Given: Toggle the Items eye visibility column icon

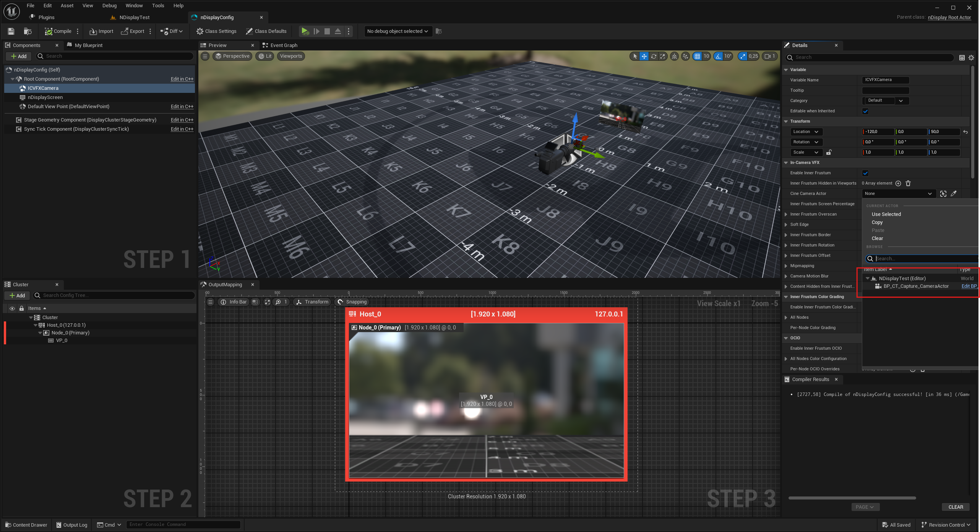Looking at the screenshot, I should 12,308.
